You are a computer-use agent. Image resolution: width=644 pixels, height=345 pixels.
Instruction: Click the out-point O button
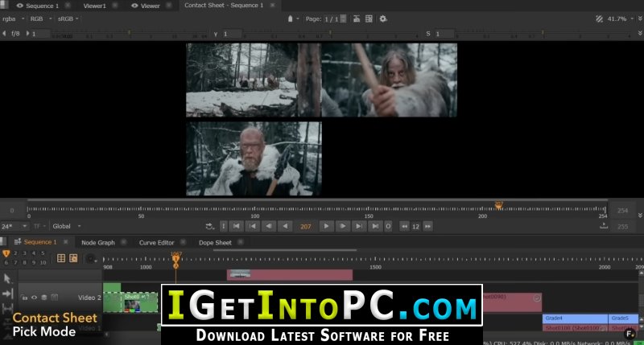(x=388, y=226)
